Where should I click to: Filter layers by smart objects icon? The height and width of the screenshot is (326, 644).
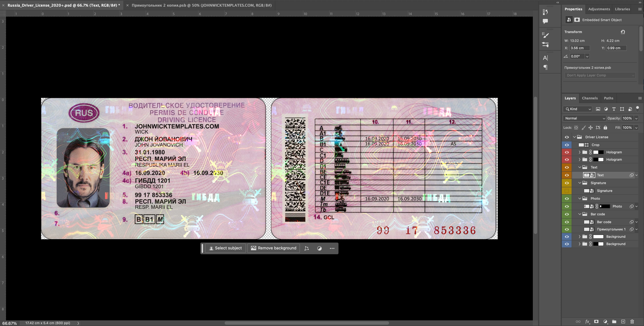(x=630, y=109)
